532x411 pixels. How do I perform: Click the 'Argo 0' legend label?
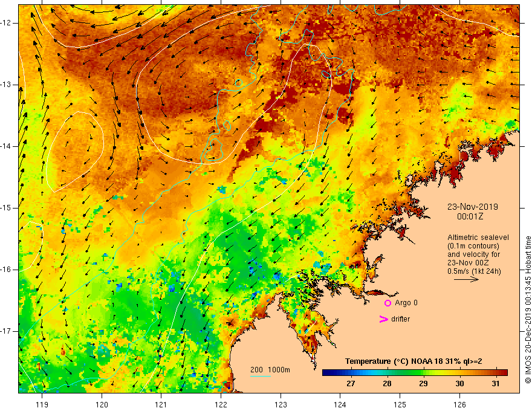pyautogui.click(x=406, y=303)
